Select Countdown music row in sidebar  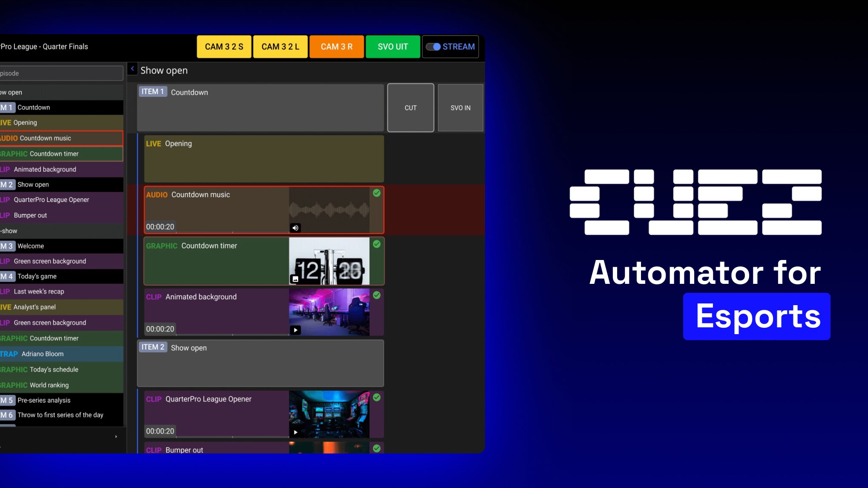[x=61, y=138]
